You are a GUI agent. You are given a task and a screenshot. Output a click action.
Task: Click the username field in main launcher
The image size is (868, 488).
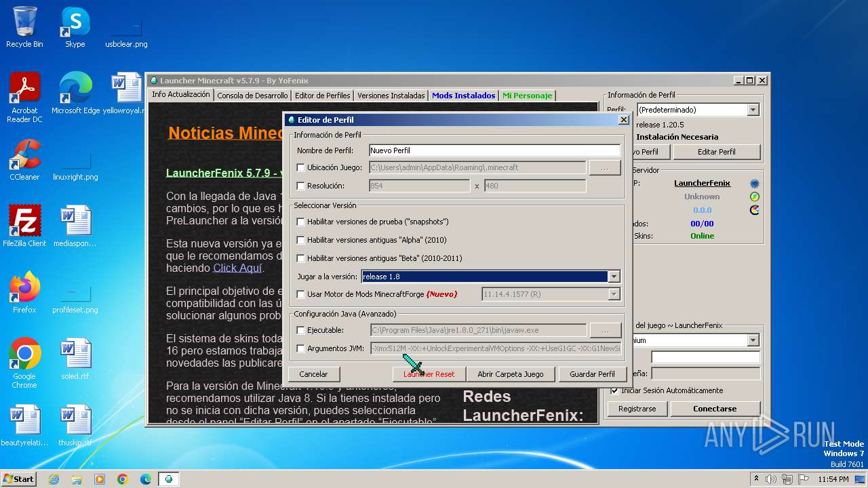point(705,357)
